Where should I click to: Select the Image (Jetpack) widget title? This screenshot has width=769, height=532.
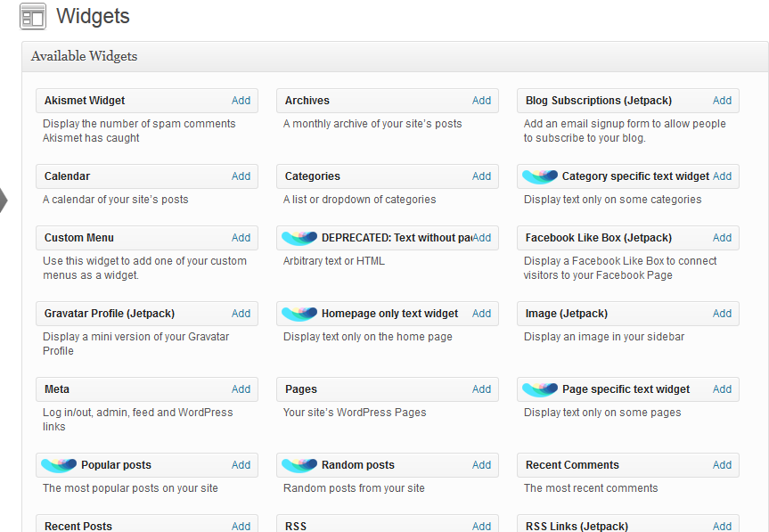[x=567, y=314]
